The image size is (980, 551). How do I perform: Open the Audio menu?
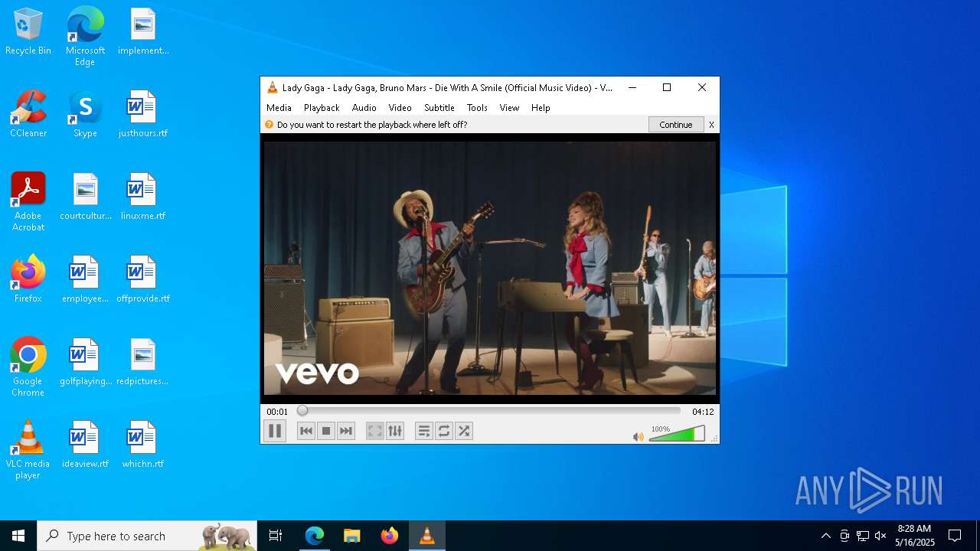coord(364,108)
